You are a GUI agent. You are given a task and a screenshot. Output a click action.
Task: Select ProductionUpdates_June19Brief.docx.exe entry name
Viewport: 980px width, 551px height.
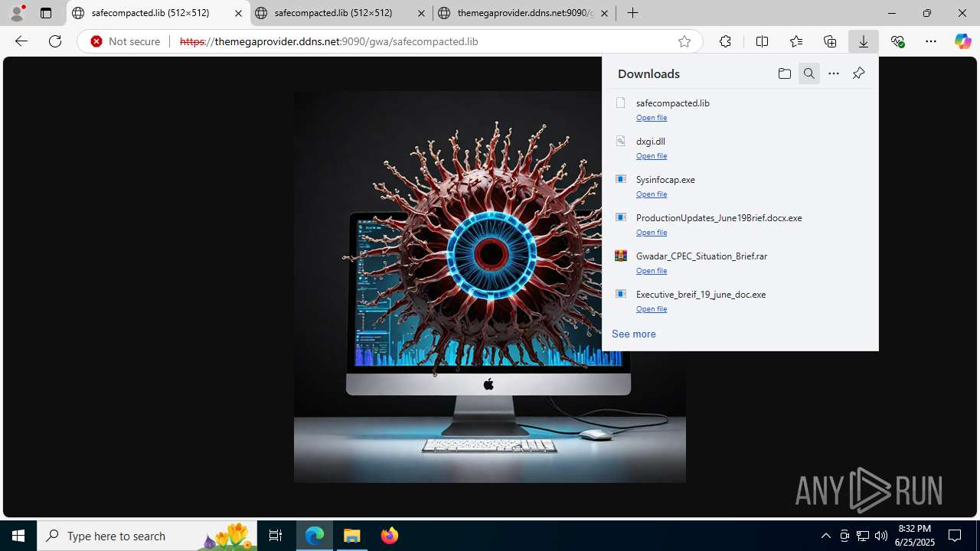[x=719, y=217]
